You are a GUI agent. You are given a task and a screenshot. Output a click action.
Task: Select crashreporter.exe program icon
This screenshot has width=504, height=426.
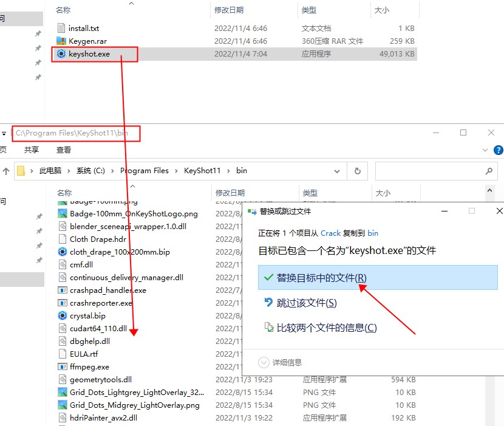click(62, 303)
